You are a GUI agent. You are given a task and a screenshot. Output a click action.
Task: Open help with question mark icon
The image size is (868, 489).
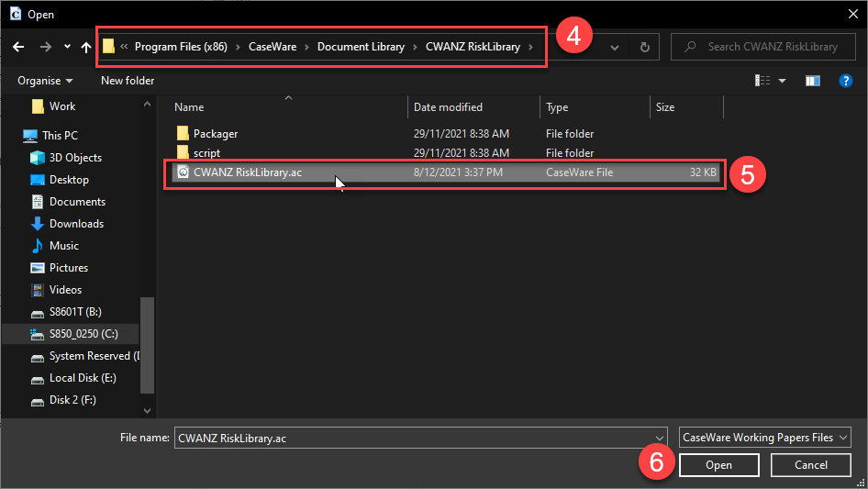pos(845,81)
